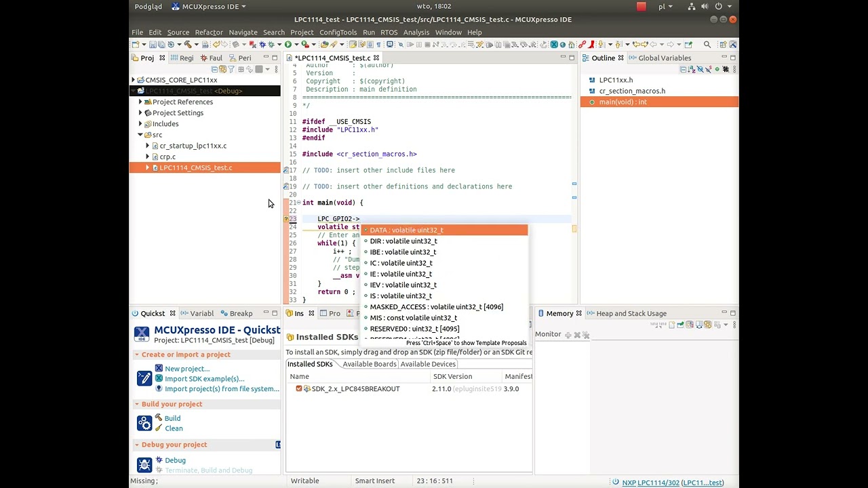Click the Build hammer icon in toolbar
The height and width of the screenshot is (488, 868).
point(187,45)
